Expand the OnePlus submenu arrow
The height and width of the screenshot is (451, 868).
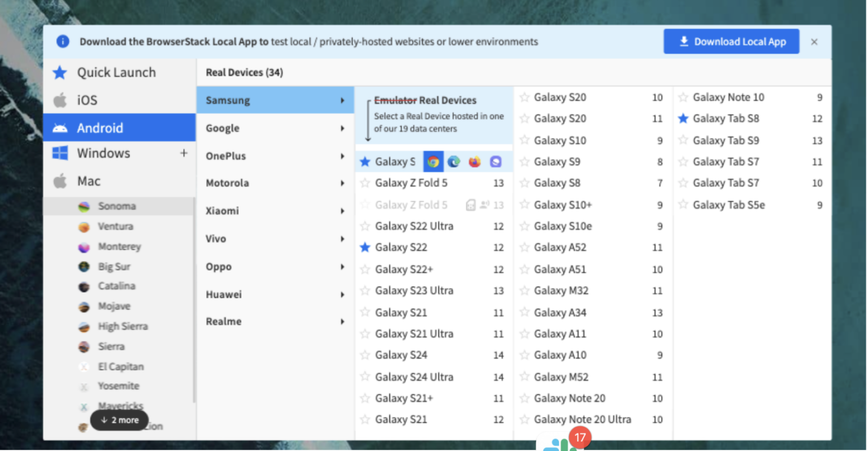(342, 156)
